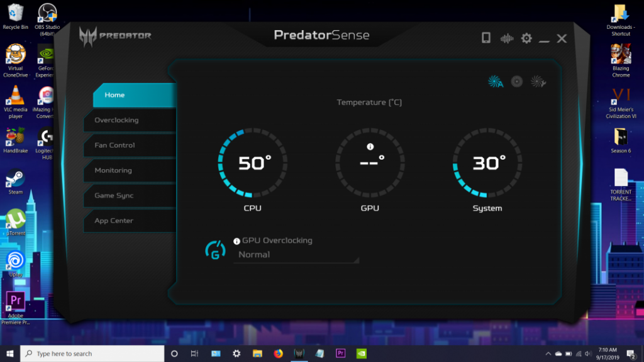Screen dimensions: 644x362
Task: Click the info icon above the GPU gauge
Action: (x=370, y=146)
